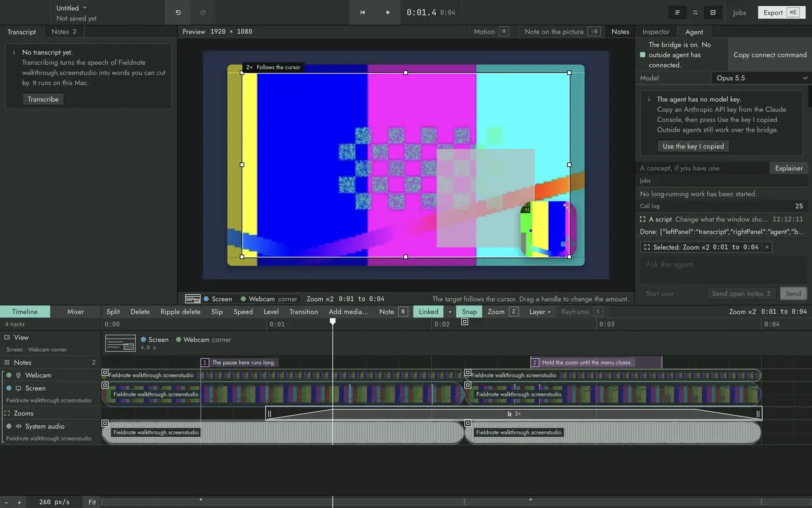This screenshot has height=508, width=812.
Task: Toggle Linked clips mode
Action: [x=428, y=312]
